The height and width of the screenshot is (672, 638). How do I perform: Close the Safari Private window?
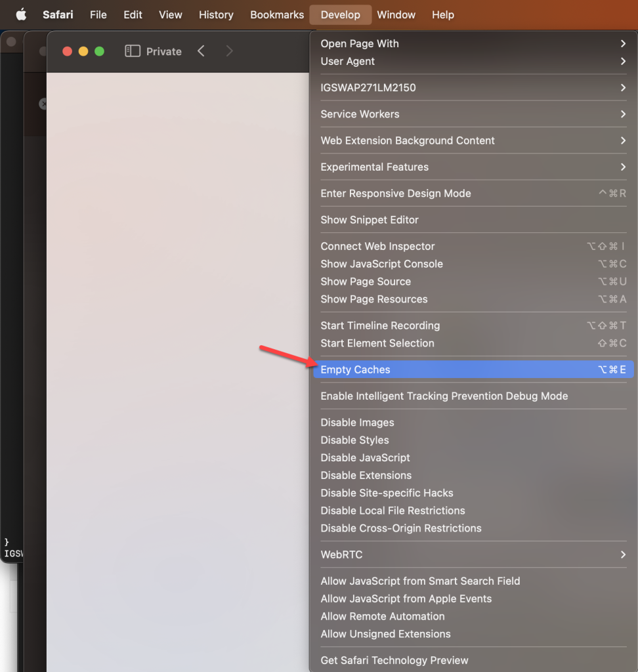68,51
